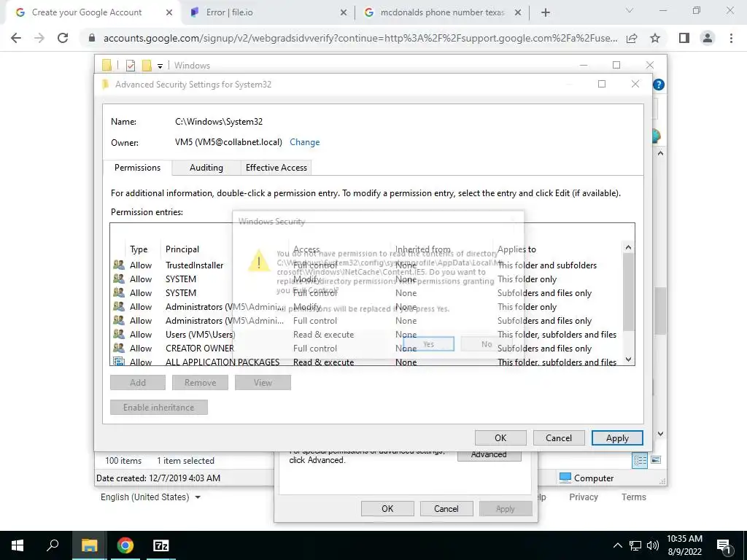747x560 pixels.
Task: Open a new browser tab
Action: point(546,12)
